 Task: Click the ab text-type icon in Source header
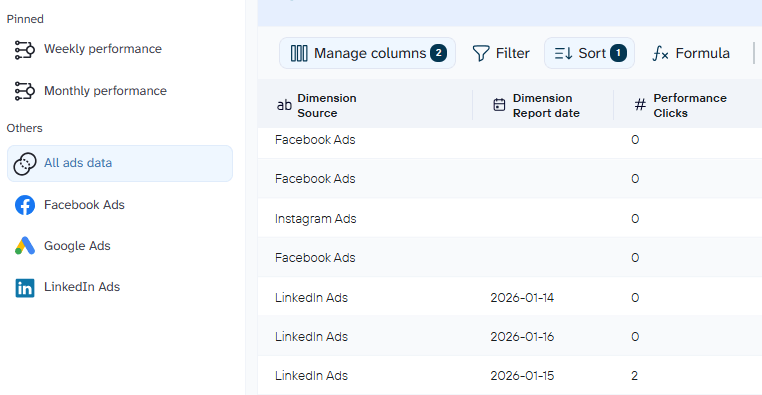(x=284, y=105)
